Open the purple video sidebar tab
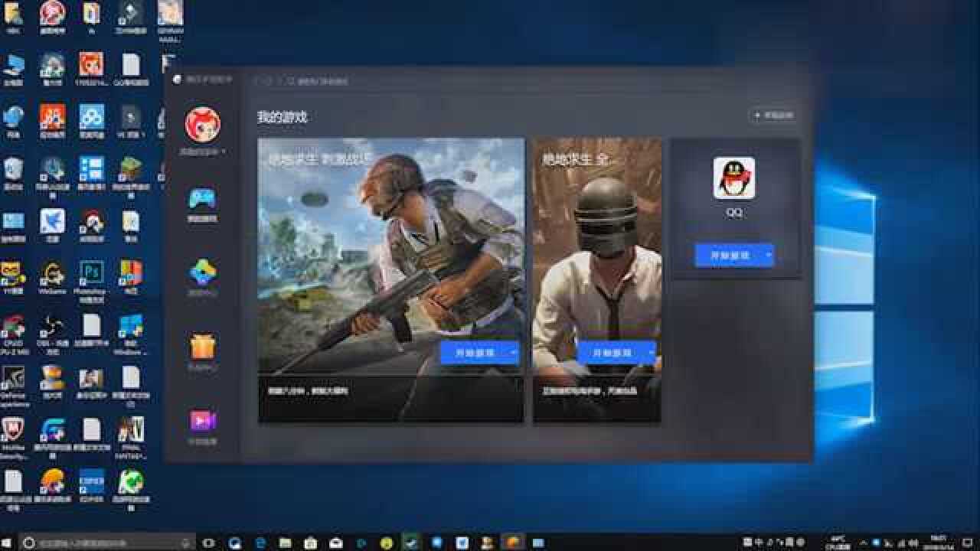Viewport: 980px width, 551px height. click(x=202, y=425)
